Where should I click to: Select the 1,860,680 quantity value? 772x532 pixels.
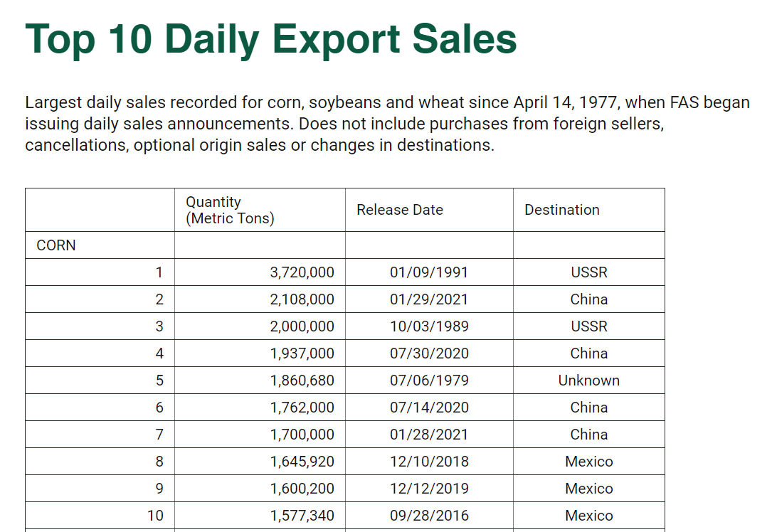pyautogui.click(x=302, y=381)
